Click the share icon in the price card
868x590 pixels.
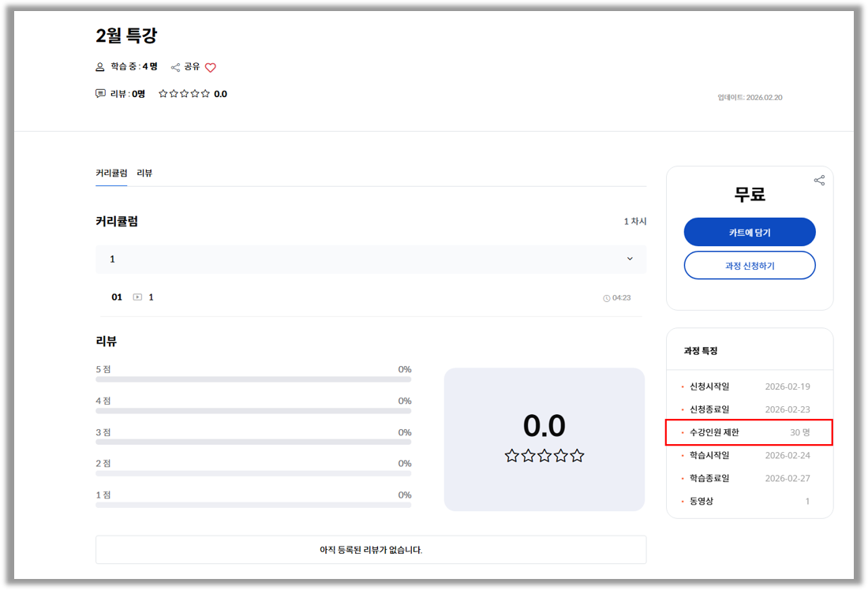tap(819, 180)
